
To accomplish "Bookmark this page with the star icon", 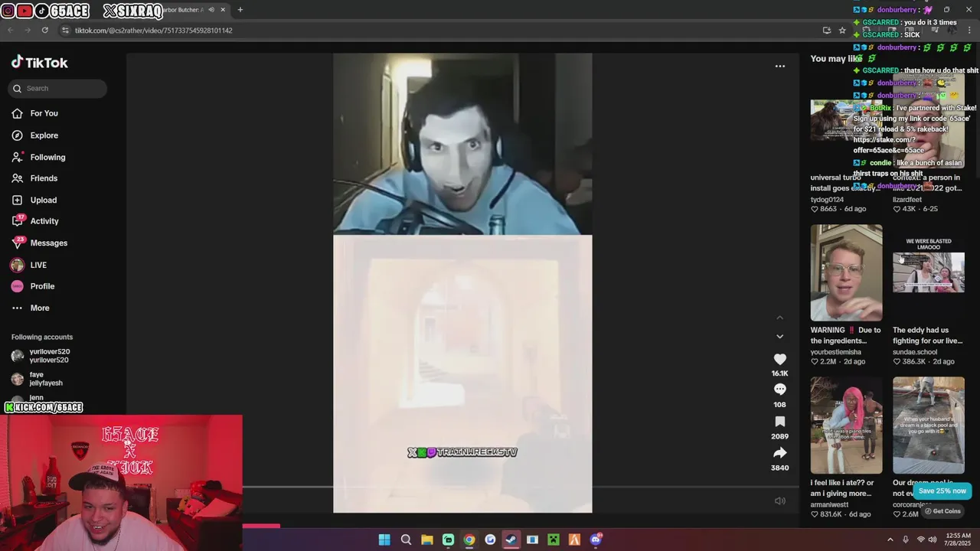I will pyautogui.click(x=842, y=31).
